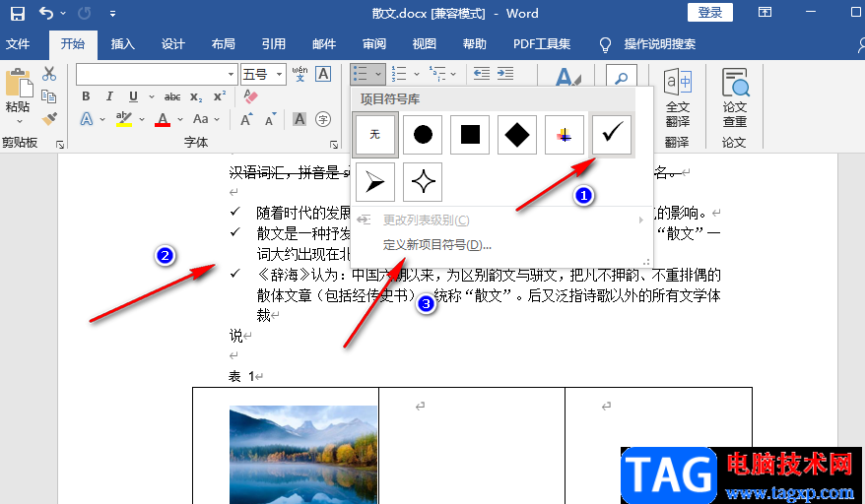The height and width of the screenshot is (504, 865).
Task: Choose four-point star bullet
Action: [423, 182]
